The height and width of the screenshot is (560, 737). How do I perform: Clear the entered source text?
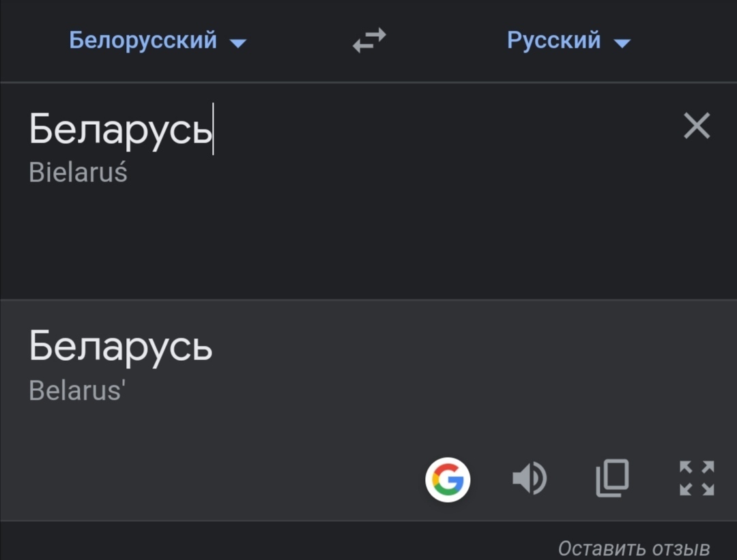pyautogui.click(x=697, y=126)
